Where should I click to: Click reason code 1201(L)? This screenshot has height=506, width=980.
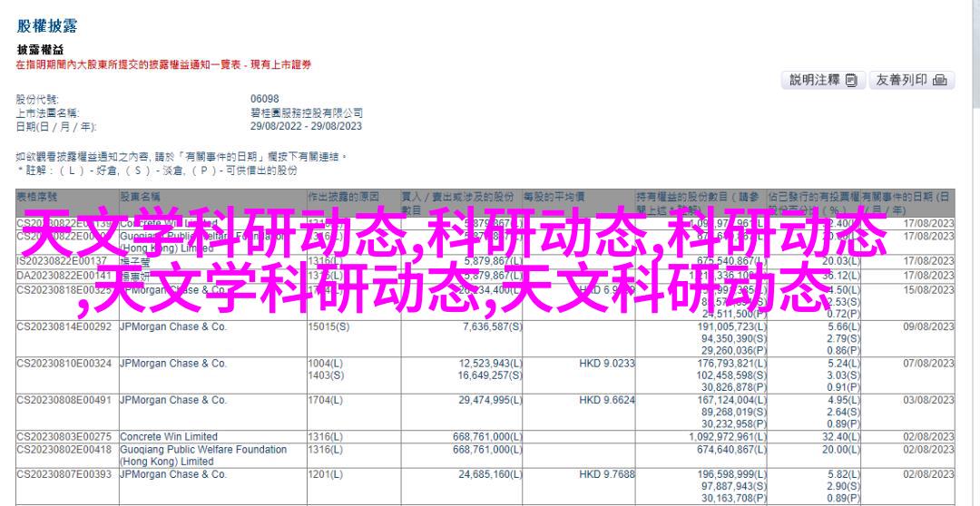326,475
